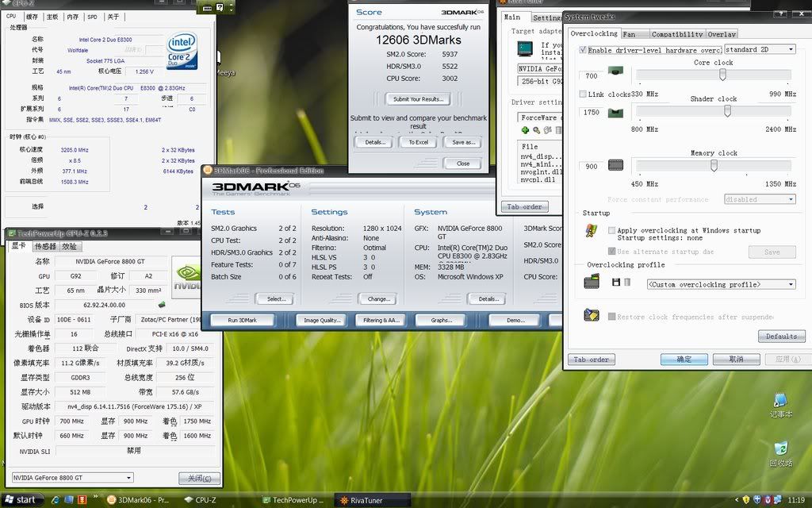
Task: Click the Intel Core 2 Duo logo
Action: tap(182, 52)
